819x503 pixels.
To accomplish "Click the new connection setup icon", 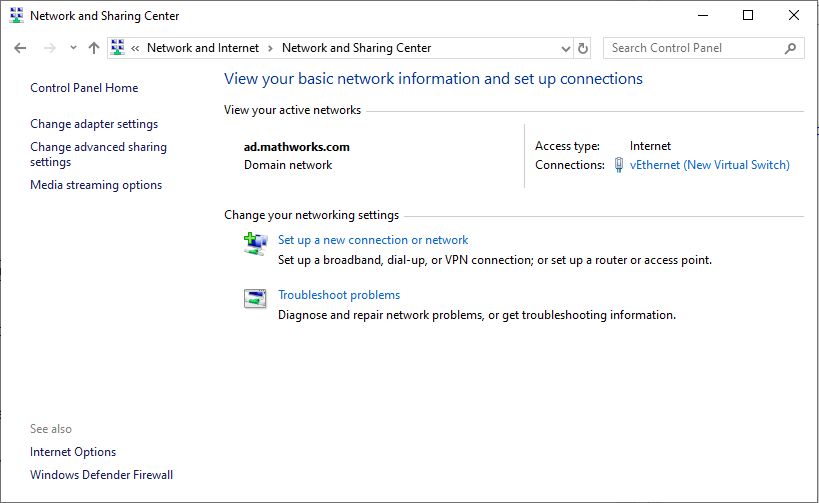I will tap(255, 244).
